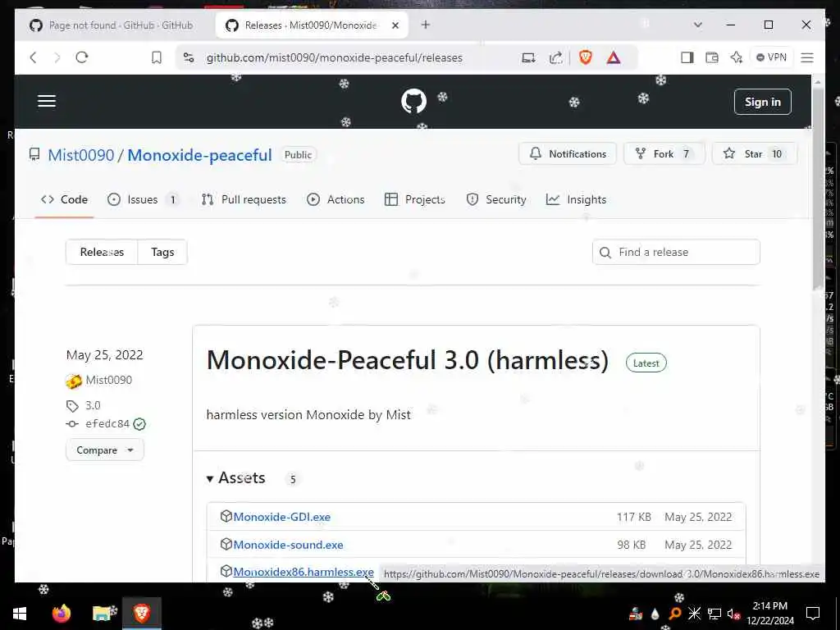Open the network tray icon

click(x=714, y=614)
